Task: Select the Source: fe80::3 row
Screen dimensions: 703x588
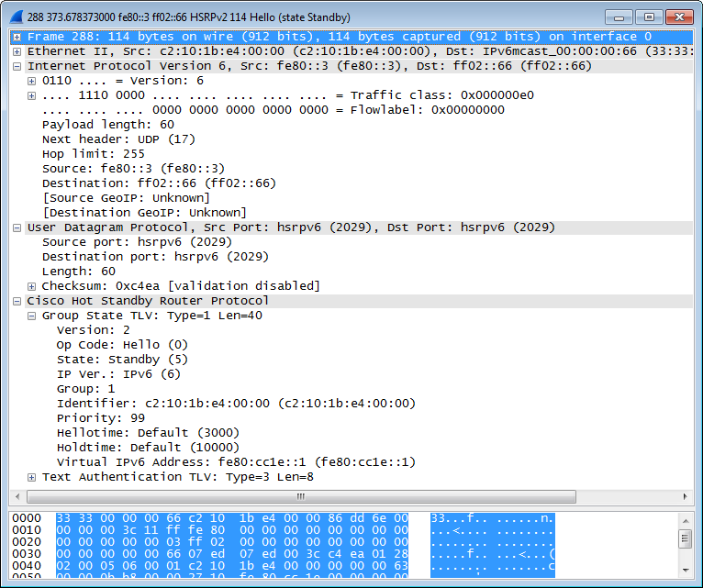Action: click(x=133, y=169)
